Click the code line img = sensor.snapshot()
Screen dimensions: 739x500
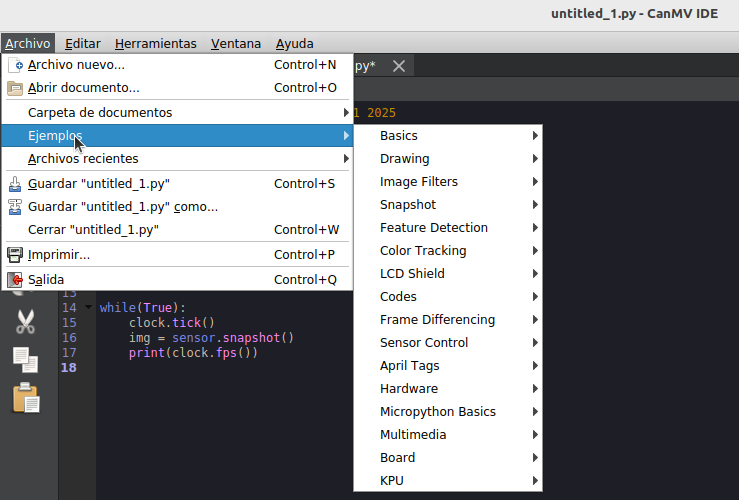(x=211, y=338)
